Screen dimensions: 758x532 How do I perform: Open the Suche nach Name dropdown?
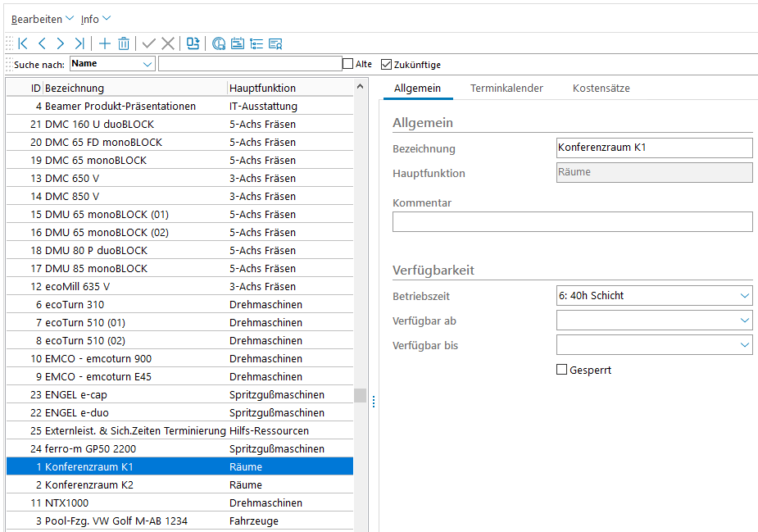click(148, 64)
